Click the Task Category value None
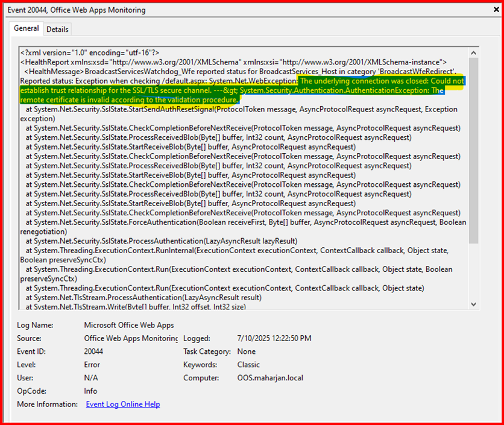 247,351
